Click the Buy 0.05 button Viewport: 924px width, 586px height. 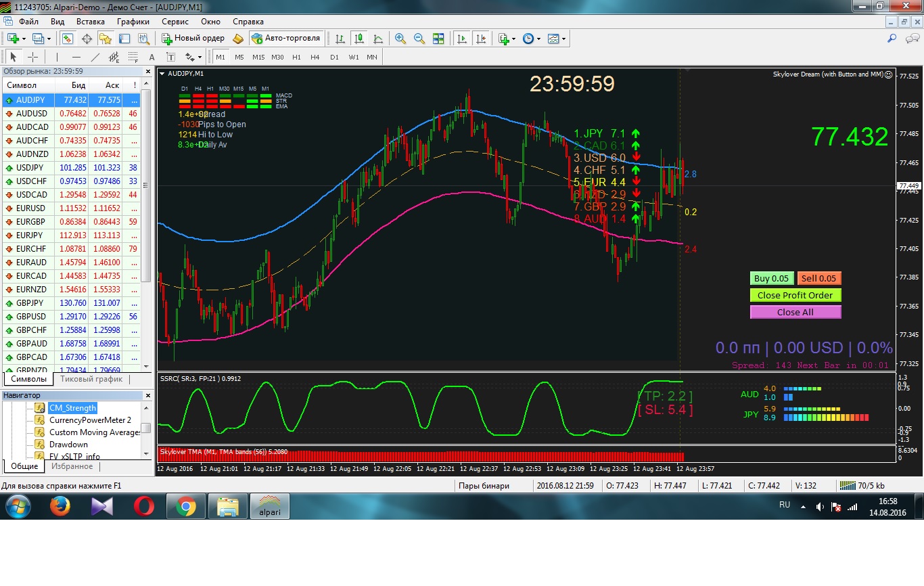pyautogui.click(x=772, y=278)
